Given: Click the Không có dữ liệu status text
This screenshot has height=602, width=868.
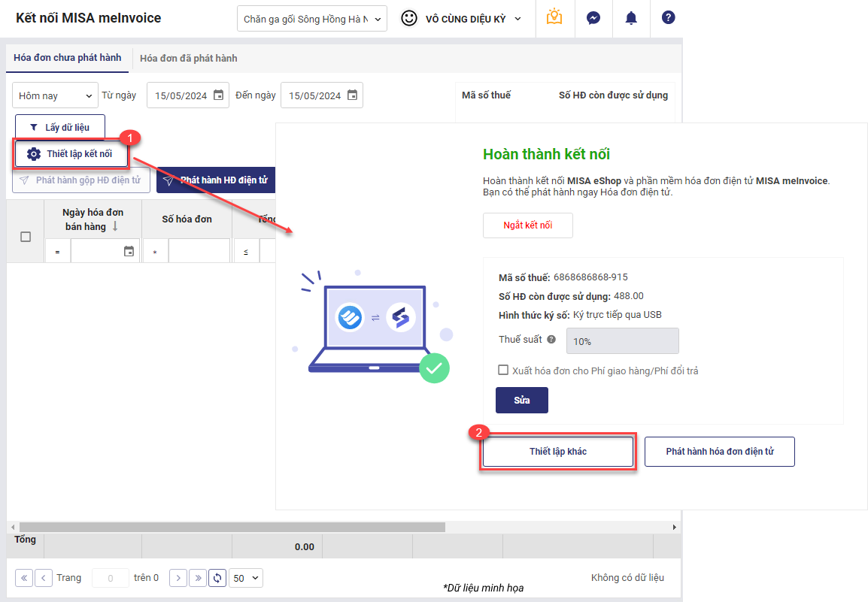Looking at the screenshot, I should [628, 578].
